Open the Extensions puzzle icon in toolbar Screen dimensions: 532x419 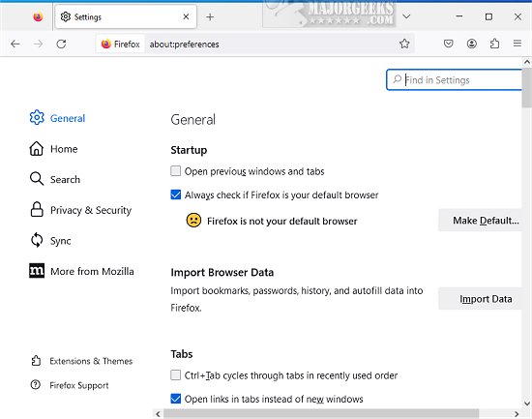tap(494, 44)
